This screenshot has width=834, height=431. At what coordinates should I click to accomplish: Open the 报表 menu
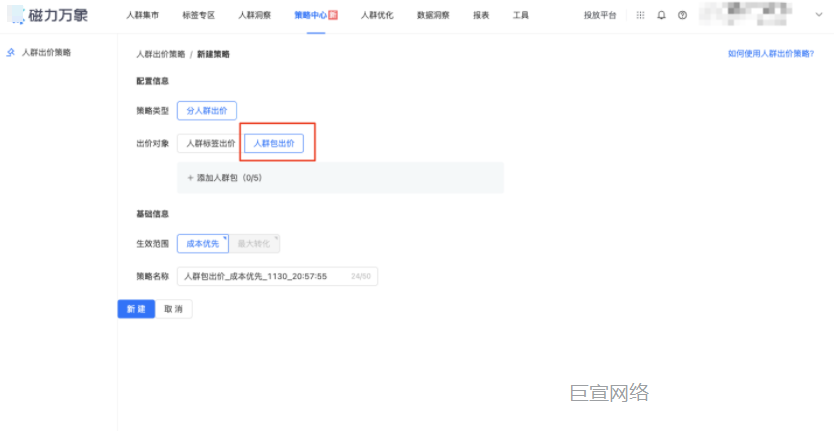point(481,15)
